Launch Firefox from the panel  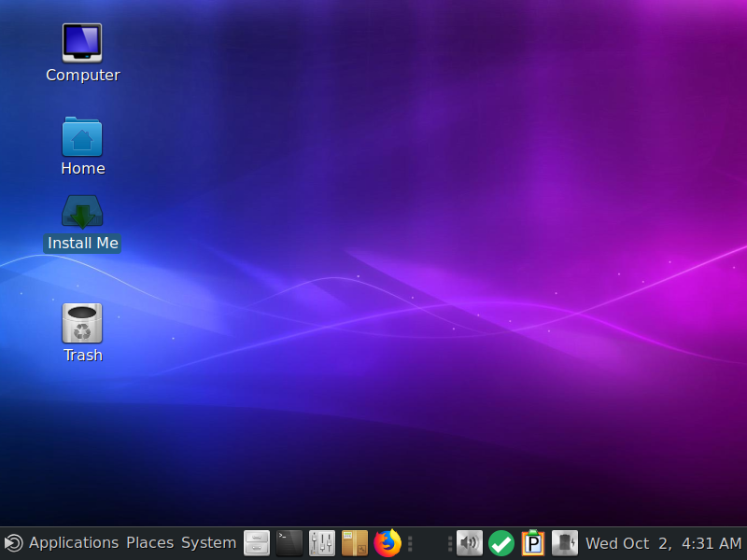coord(388,543)
